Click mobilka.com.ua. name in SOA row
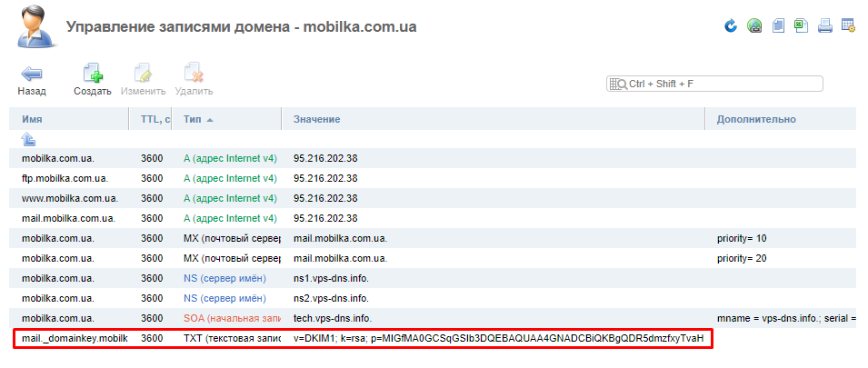This screenshot has height=368, width=868. 58,318
